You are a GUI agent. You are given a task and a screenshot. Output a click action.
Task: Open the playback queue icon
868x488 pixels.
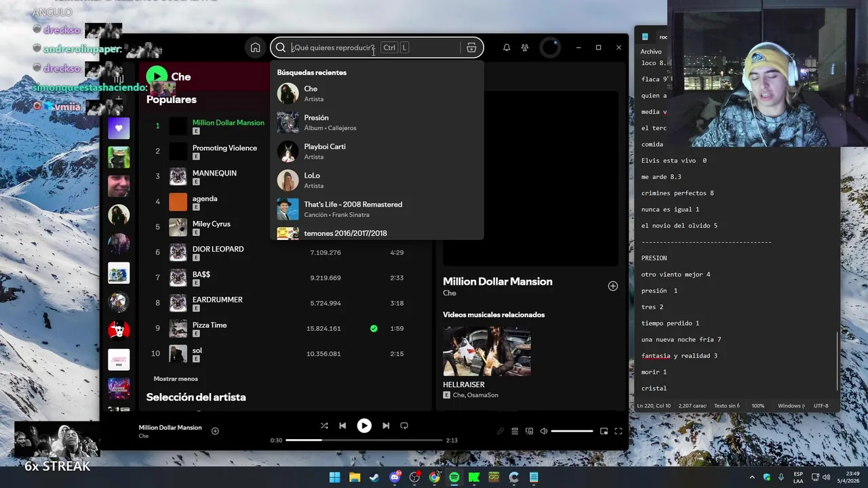[x=515, y=431]
